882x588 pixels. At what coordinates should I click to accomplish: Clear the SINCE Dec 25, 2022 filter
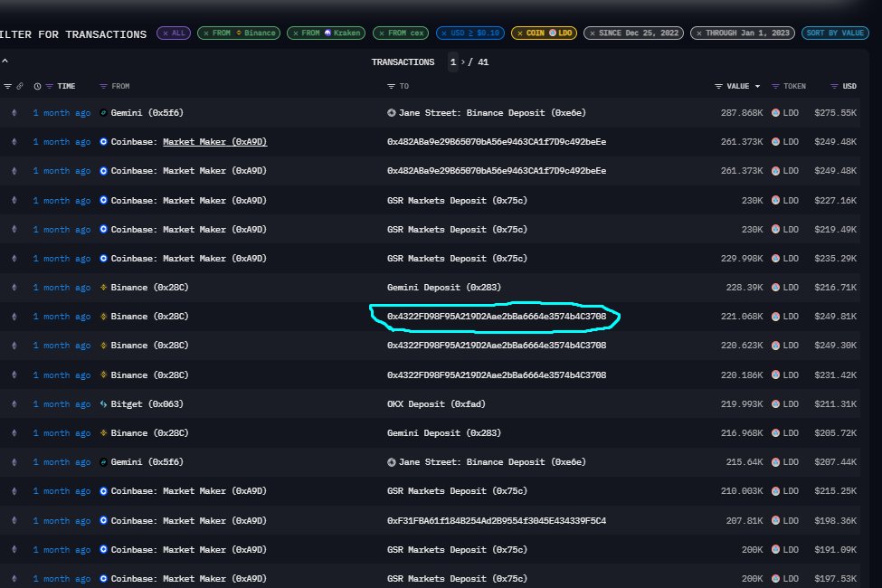[x=593, y=33]
